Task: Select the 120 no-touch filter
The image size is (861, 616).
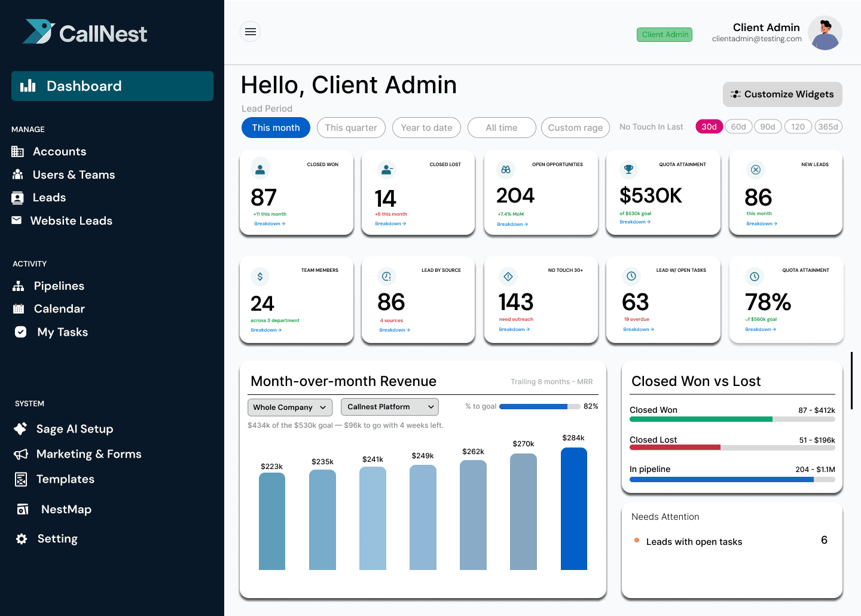Action: pos(798,127)
